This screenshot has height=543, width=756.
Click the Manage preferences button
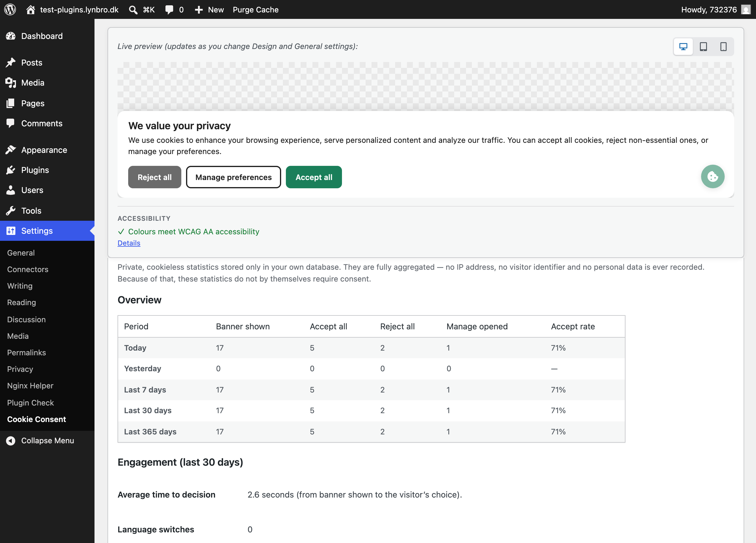233,177
